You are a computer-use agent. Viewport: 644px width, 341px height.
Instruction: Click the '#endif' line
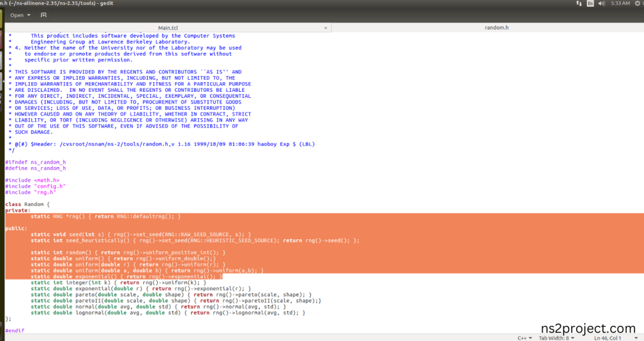pyautogui.click(x=15, y=331)
